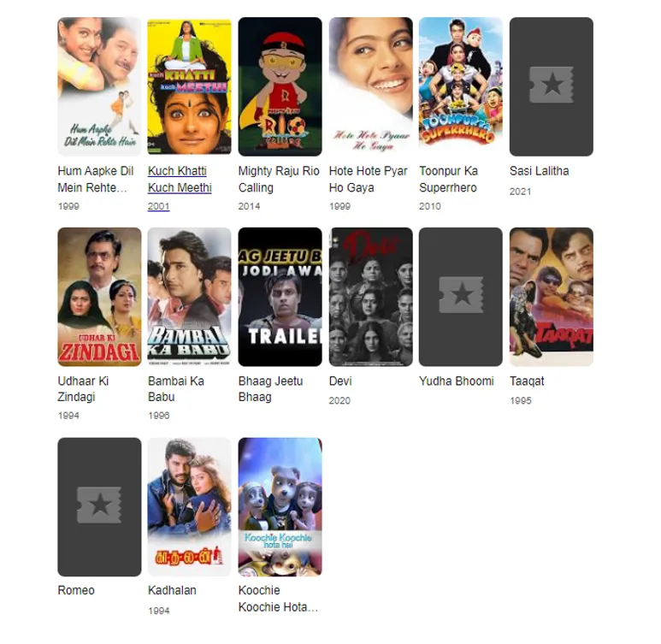Click the Kadhalan movie poster
Screen dimensions: 661x644
(189, 507)
